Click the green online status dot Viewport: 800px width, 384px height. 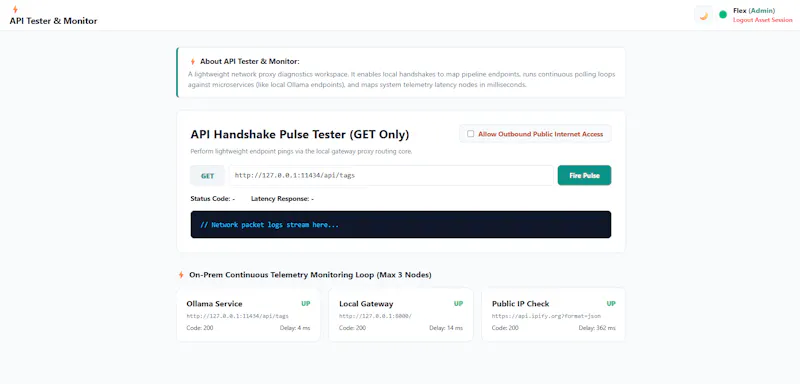coord(723,15)
